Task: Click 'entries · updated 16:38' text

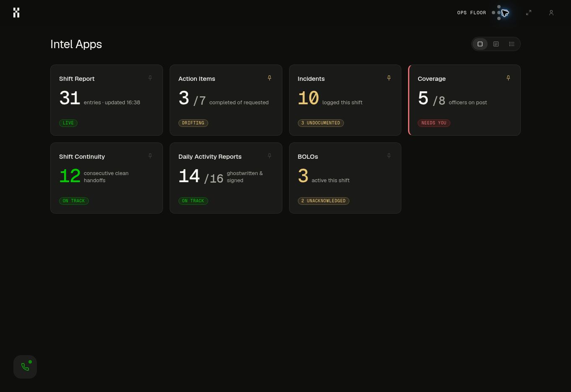Action: [112, 102]
